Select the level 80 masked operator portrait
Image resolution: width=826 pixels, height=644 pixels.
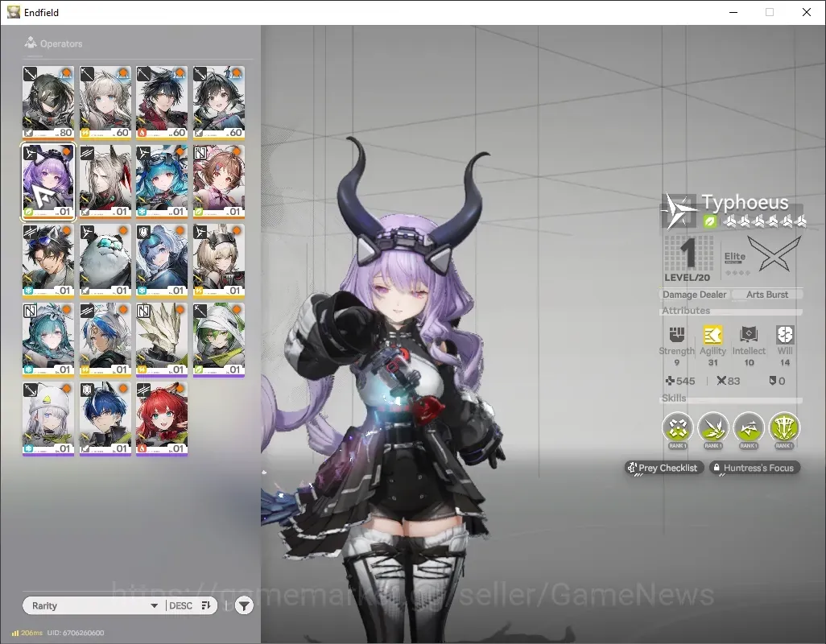tap(48, 103)
